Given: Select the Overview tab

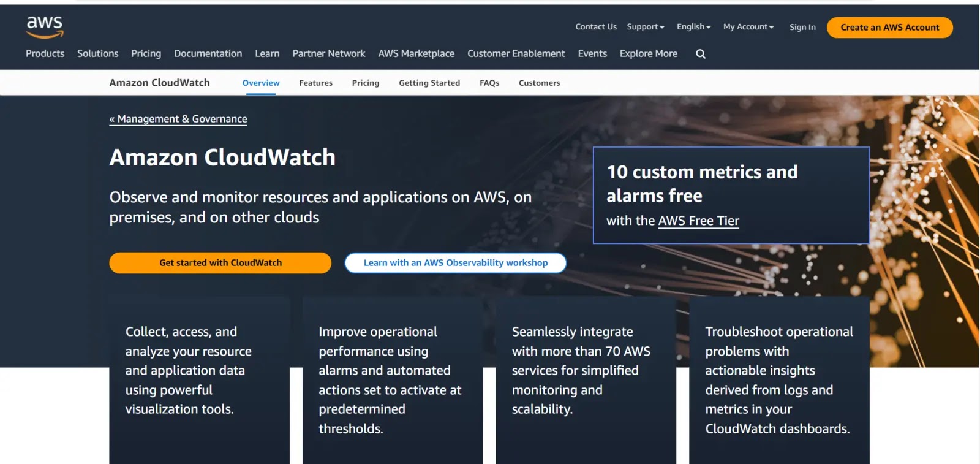Looking at the screenshot, I should coord(261,83).
